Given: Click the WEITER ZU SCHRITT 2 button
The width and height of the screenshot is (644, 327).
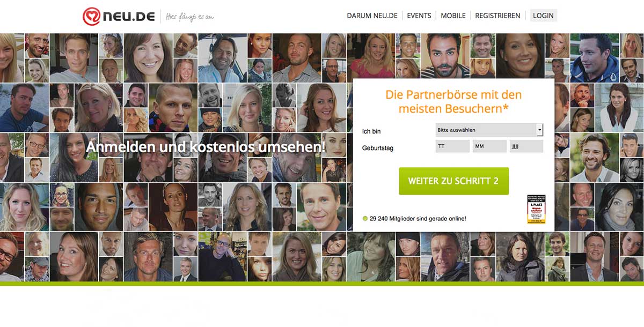Looking at the screenshot, I should (453, 181).
